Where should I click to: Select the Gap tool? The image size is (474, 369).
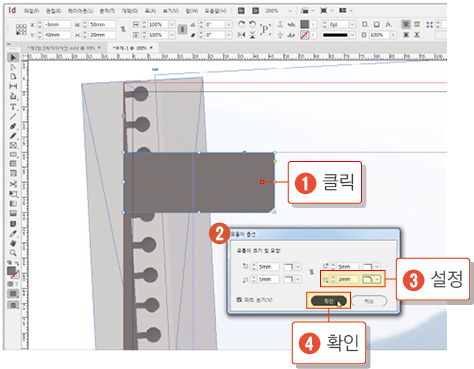tap(13, 86)
